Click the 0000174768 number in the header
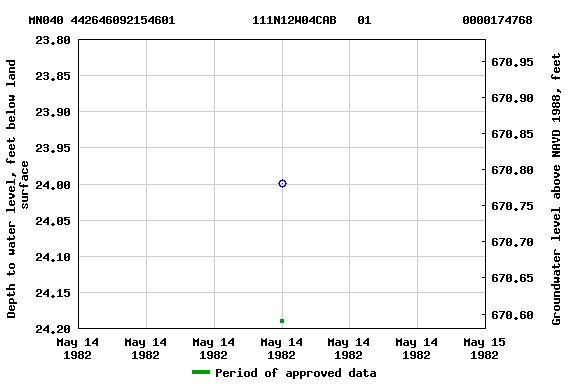The image size is (576, 384). tap(497, 20)
